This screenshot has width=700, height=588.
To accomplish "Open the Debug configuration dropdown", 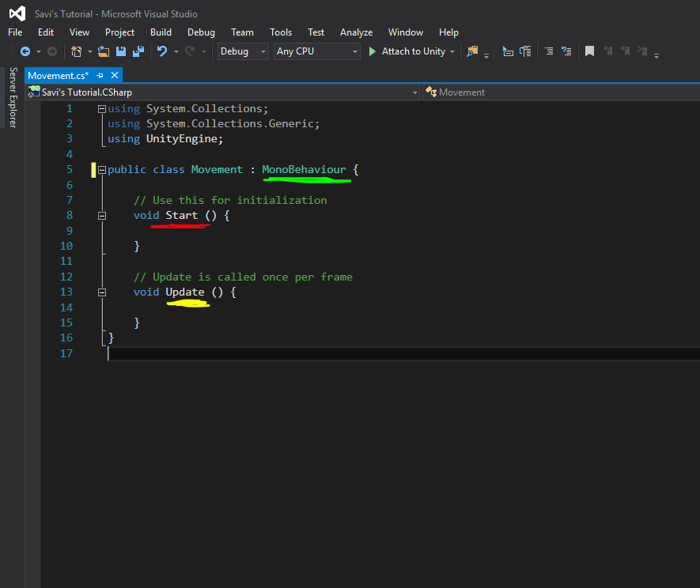I will point(244,51).
